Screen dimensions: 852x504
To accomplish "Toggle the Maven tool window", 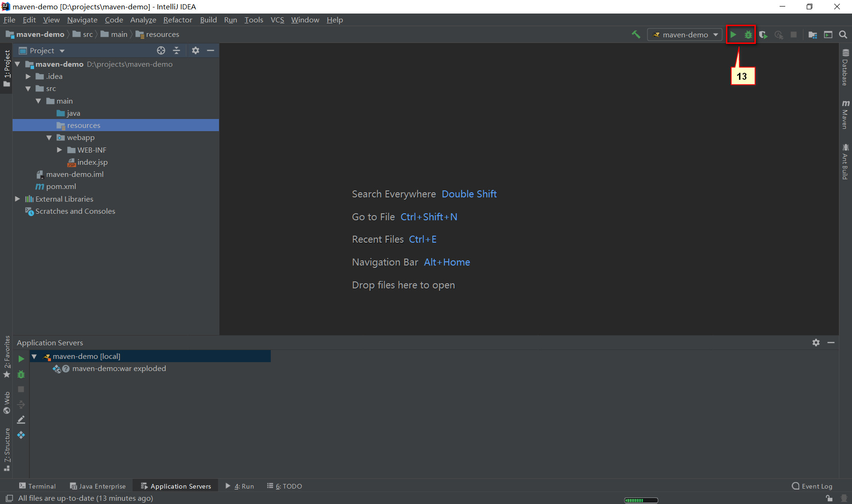I will pos(845,114).
